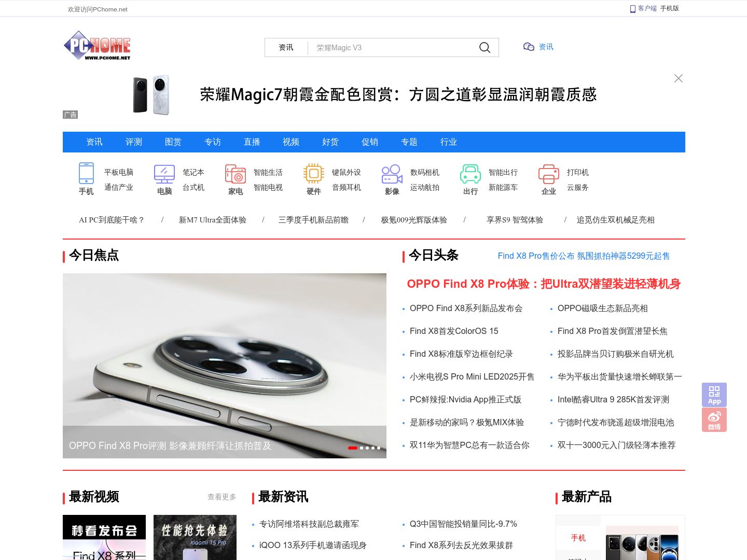Open the 促销 nav tab
The image size is (747, 560).
(370, 142)
